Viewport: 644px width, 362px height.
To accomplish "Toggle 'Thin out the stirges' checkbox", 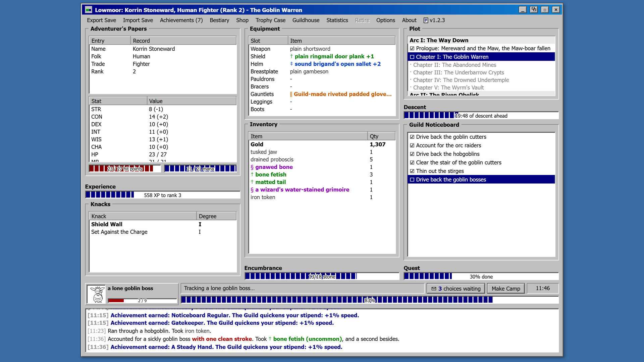I will tap(412, 171).
